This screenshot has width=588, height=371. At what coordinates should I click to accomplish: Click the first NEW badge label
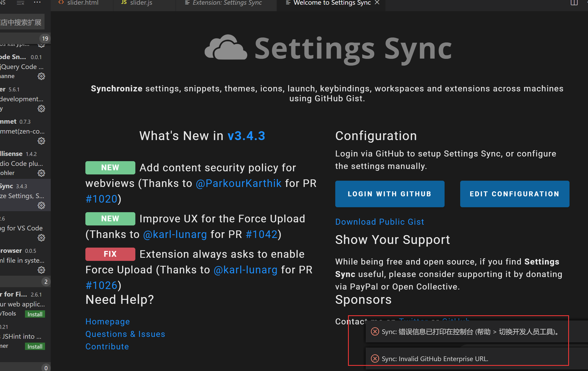(x=110, y=168)
